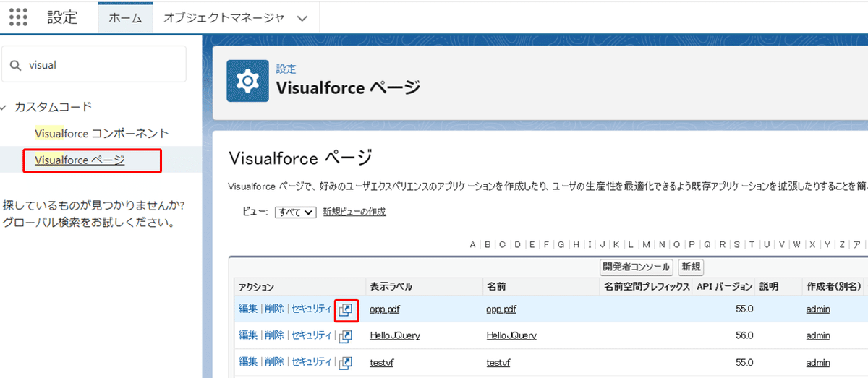The image size is (868, 378).
Task: Sort by the 表示ラベル column header
Action: click(391, 286)
